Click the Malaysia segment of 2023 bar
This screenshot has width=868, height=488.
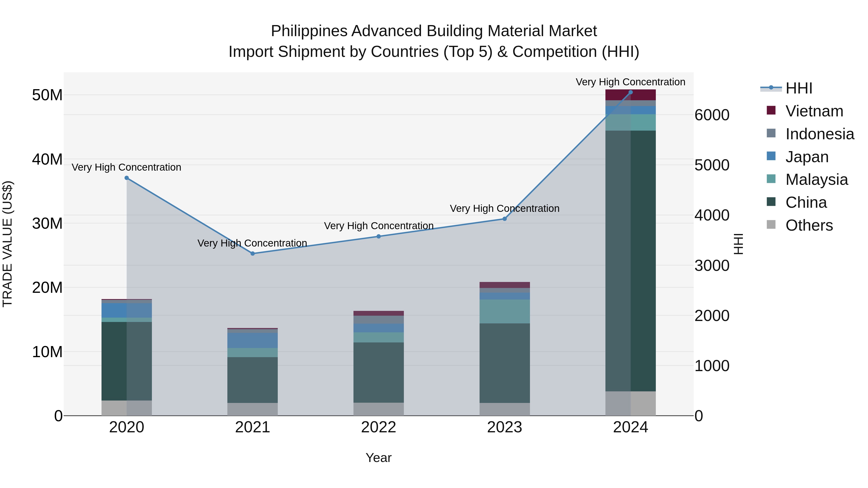pyautogui.click(x=505, y=312)
